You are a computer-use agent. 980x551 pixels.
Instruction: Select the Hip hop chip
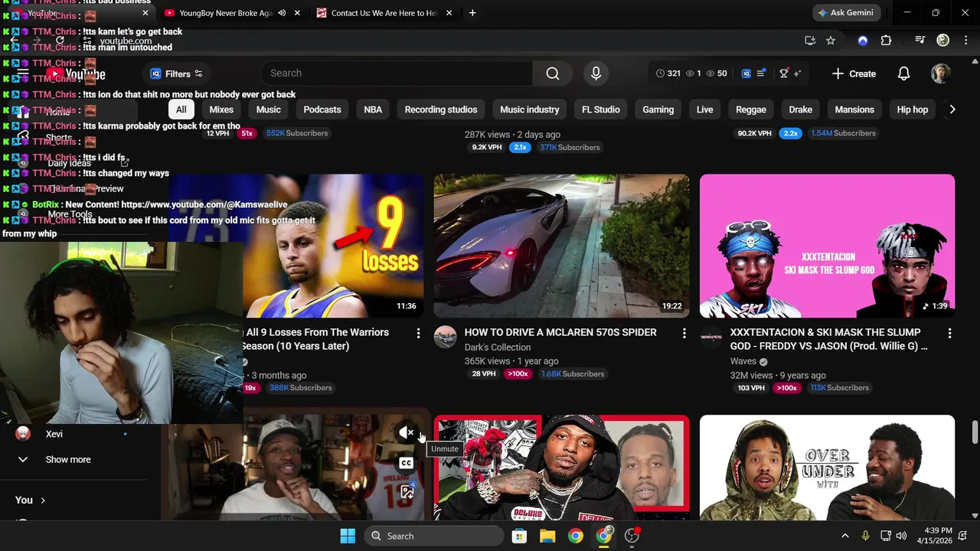click(x=913, y=109)
